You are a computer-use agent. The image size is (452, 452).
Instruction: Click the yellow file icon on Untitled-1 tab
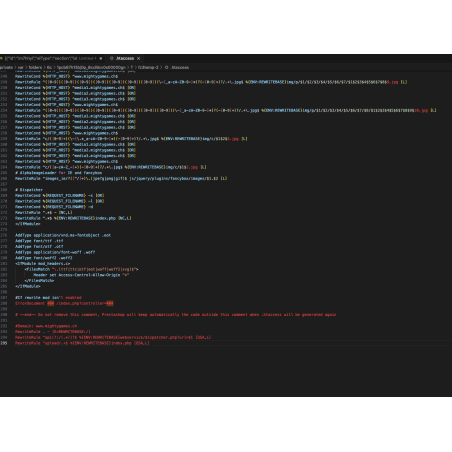[x=1, y=58]
